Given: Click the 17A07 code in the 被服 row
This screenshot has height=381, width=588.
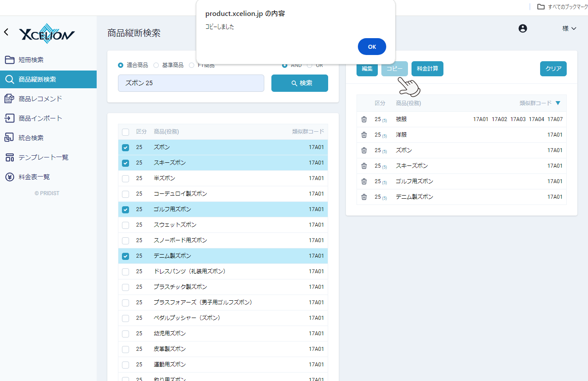Looking at the screenshot, I should [555, 119].
